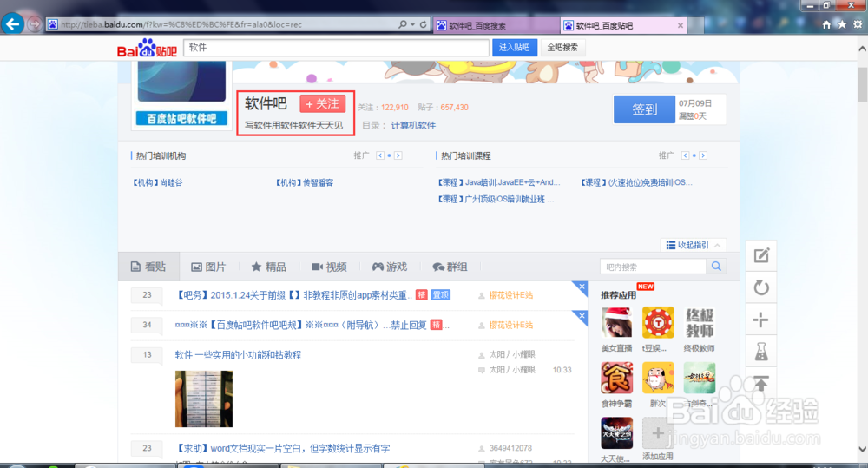Open the 广州顶级iOS培训就业班 course link

pos(495,199)
